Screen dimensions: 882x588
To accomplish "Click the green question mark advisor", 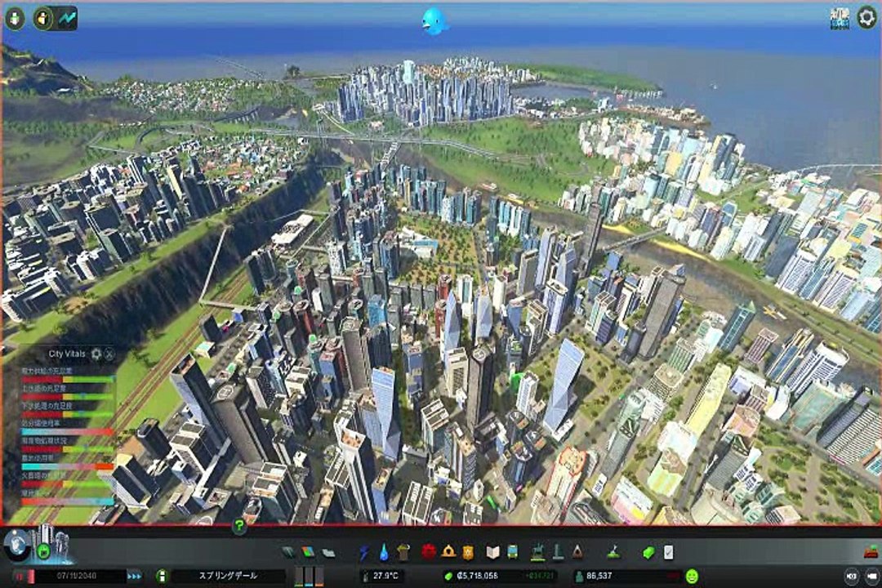I will coord(239,526).
